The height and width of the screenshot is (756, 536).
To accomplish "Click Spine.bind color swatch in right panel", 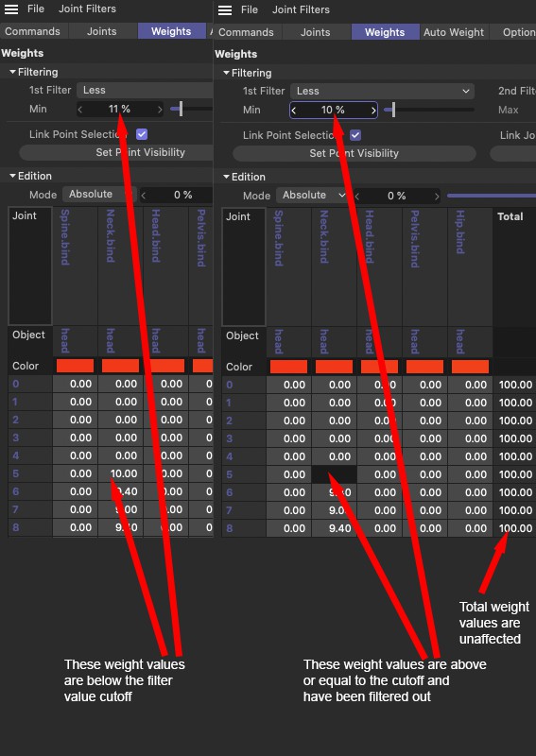I will (x=288, y=367).
